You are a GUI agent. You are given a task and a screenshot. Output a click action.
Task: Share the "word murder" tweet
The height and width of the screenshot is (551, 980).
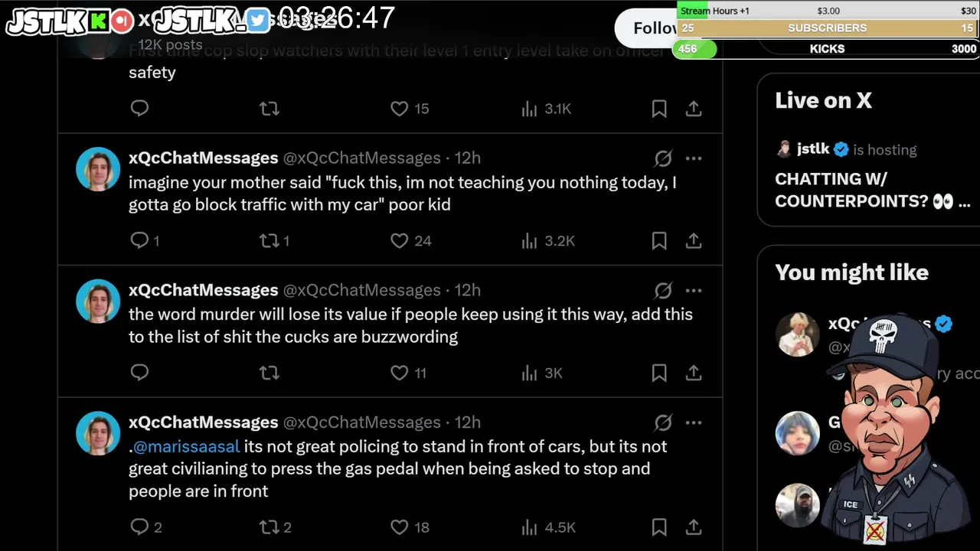tap(694, 373)
